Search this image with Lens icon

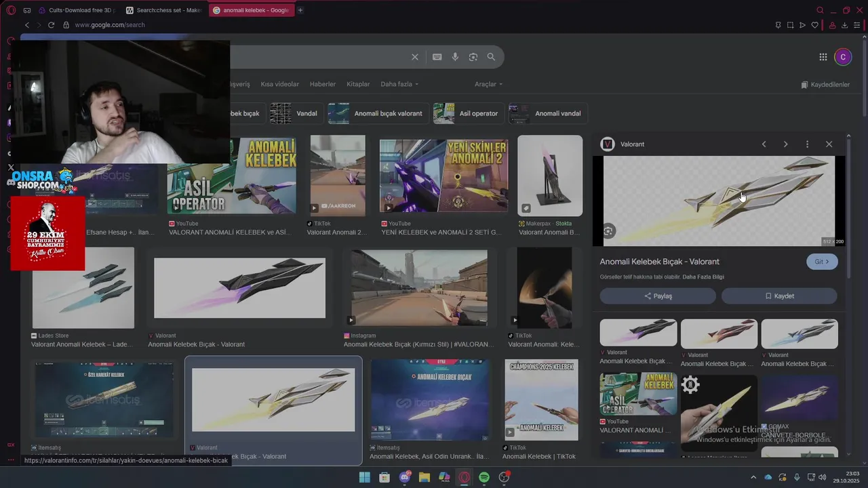(608, 231)
